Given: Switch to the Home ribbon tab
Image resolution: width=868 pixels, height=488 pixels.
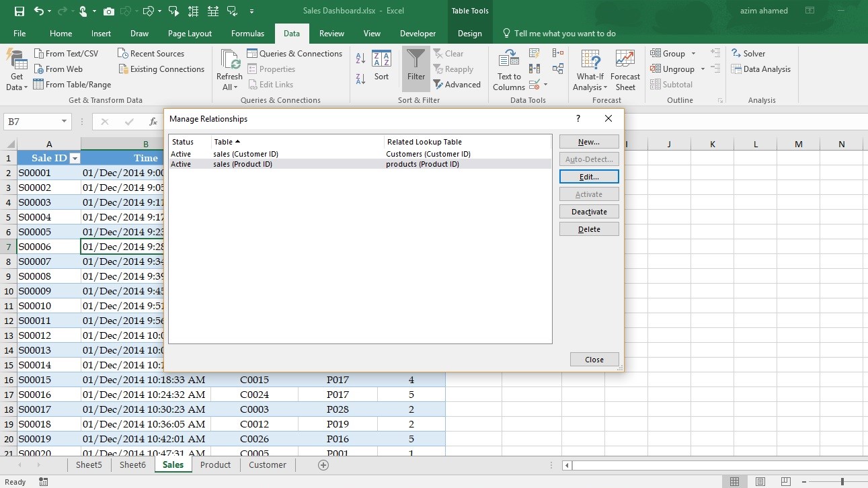Looking at the screenshot, I should [61, 34].
